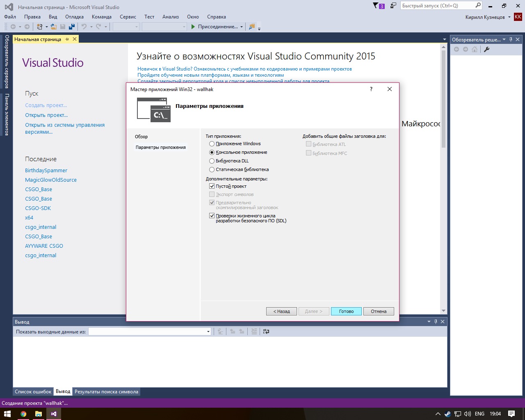Click the New Project toolbar icon
The height and width of the screenshot is (420, 525).
pyautogui.click(x=40, y=27)
